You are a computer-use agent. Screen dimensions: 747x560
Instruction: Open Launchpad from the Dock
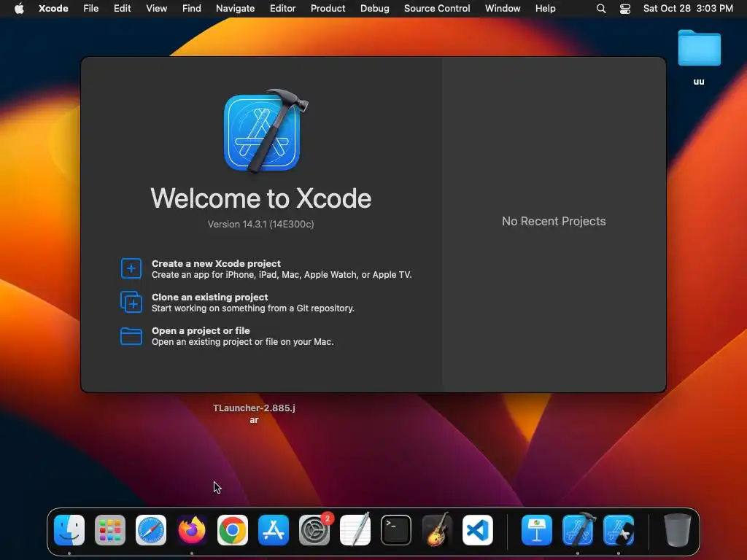coord(110,530)
